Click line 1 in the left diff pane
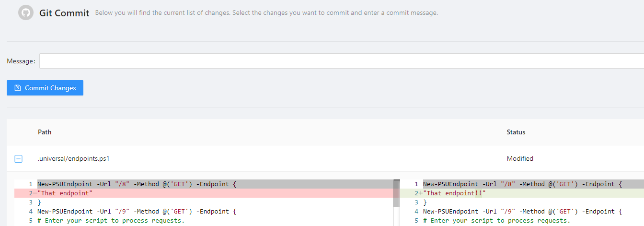This screenshot has height=226, width=644. click(137, 184)
